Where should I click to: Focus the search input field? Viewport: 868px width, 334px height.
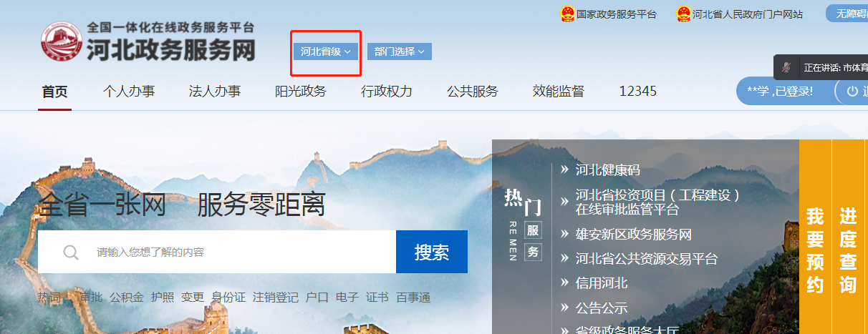pos(236,252)
